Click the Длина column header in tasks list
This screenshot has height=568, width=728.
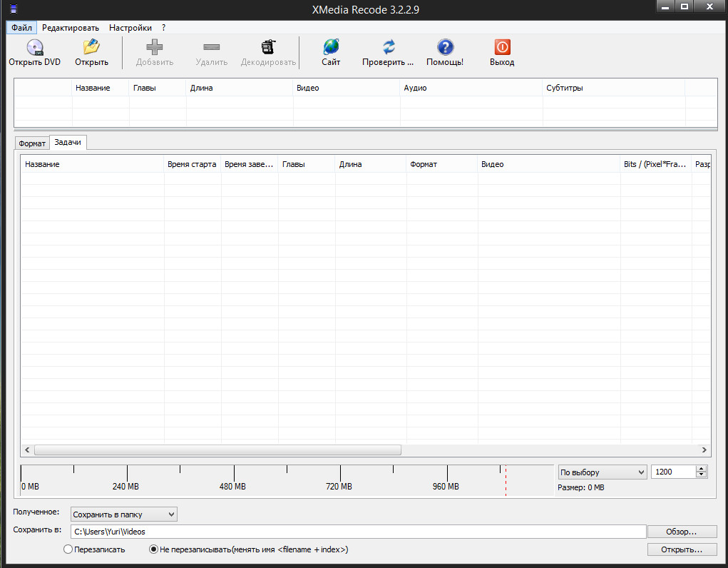(371, 164)
